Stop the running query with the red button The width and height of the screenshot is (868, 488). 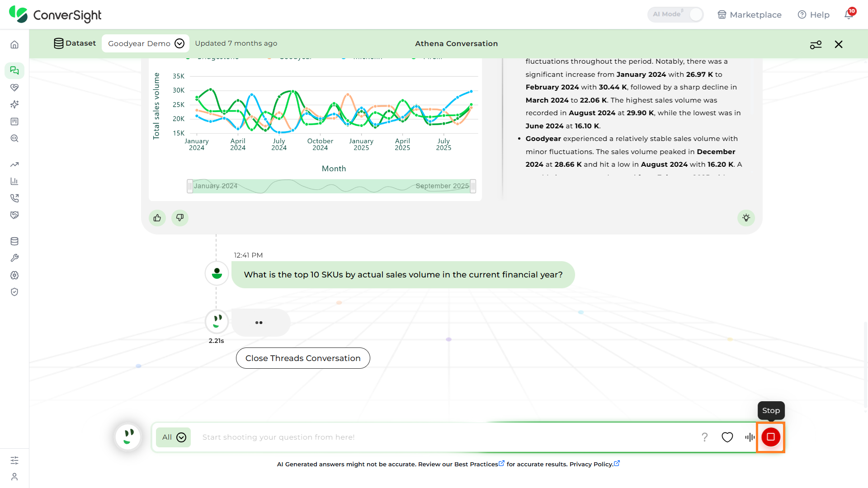771,437
